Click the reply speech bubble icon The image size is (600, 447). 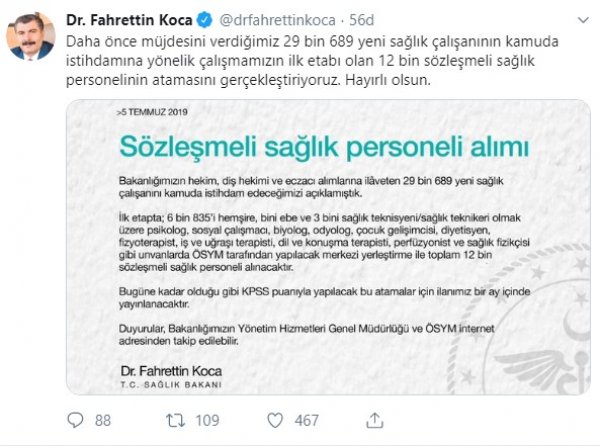click(75, 420)
